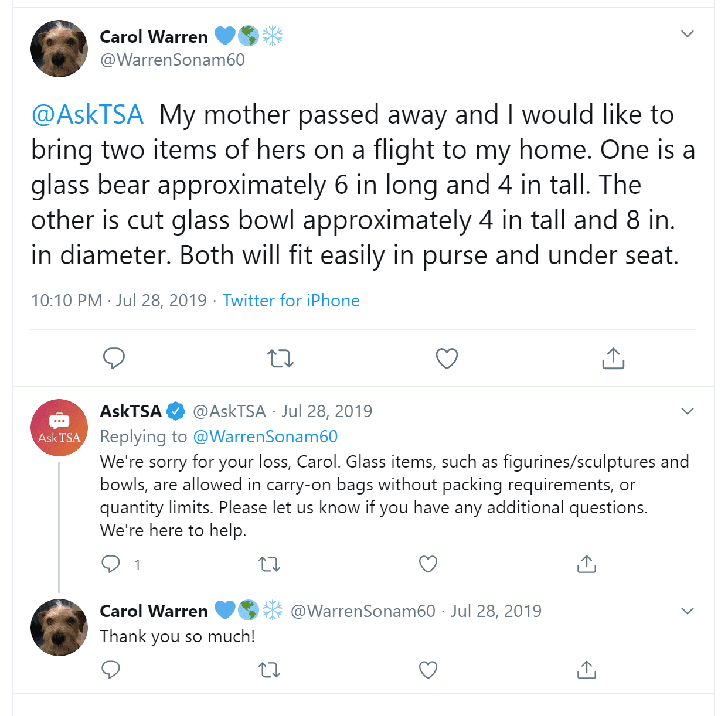
Task: Reply to Carol Warren's main tweet
Action: pos(114,358)
